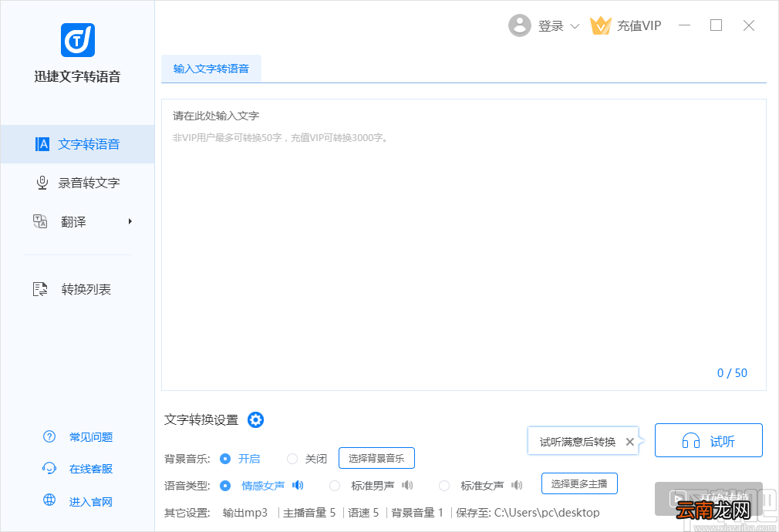Preview 标准男声 voice speaker icon
This screenshot has height=532, width=779.
click(x=407, y=485)
